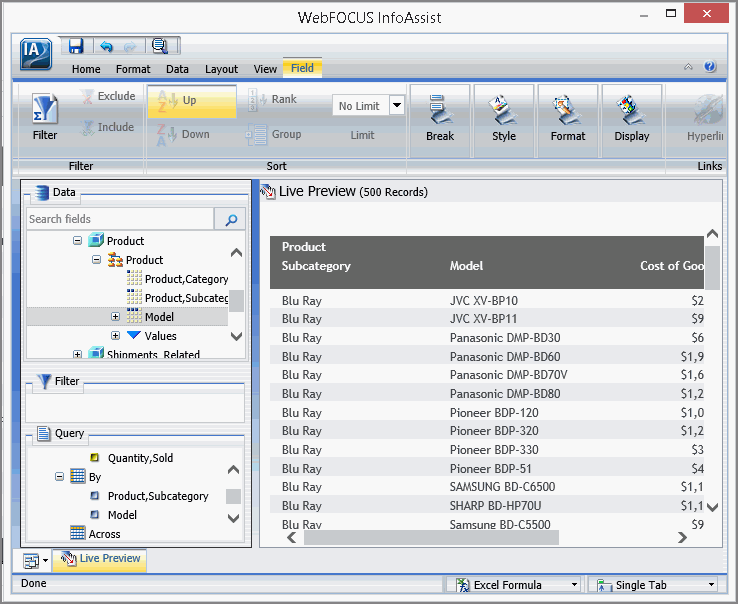Image resolution: width=738 pixels, height=604 pixels.
Task: Open the View ribbon tab
Action: coord(265,69)
